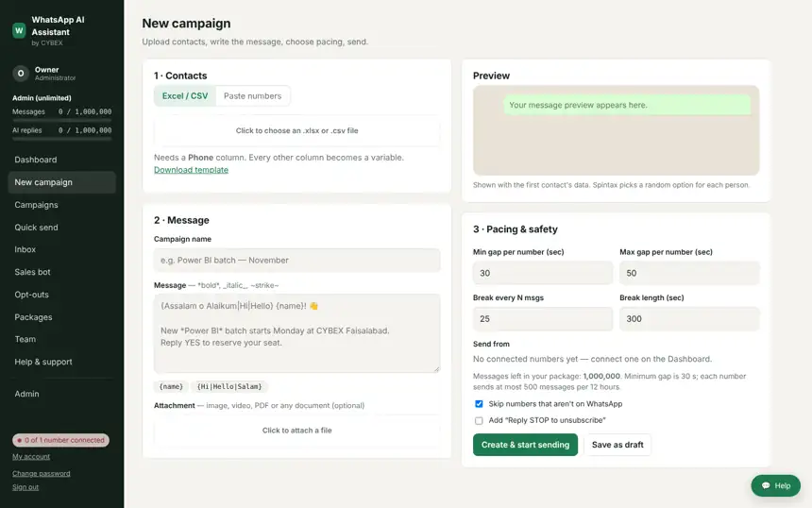Open Team in the sidebar

[61, 339]
